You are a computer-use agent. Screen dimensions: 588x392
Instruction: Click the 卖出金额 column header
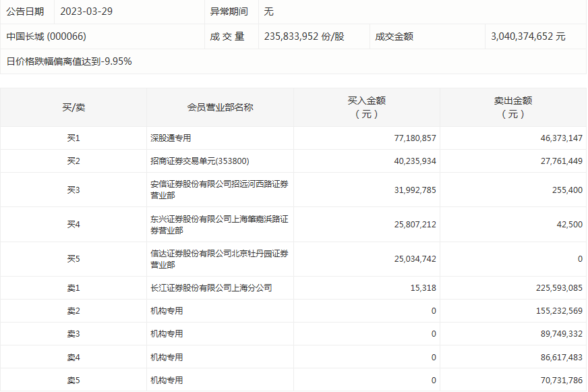click(x=512, y=107)
